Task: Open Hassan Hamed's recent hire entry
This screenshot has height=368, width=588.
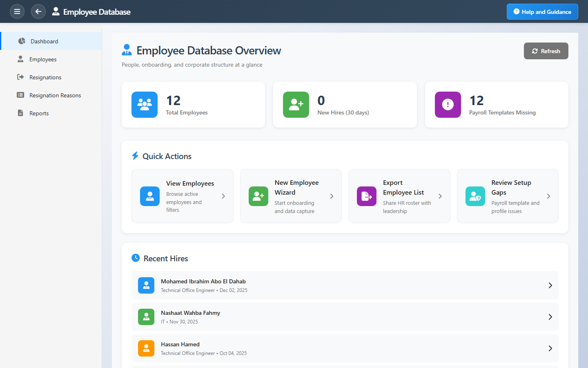Action: [345, 348]
